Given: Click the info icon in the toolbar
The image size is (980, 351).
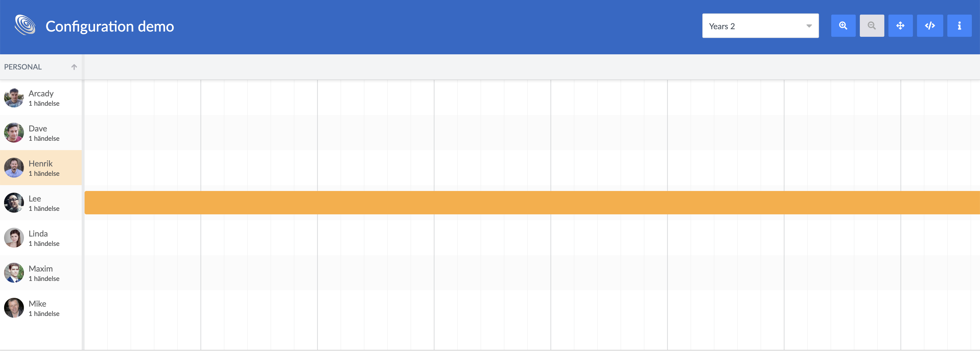Looking at the screenshot, I should pos(959,25).
